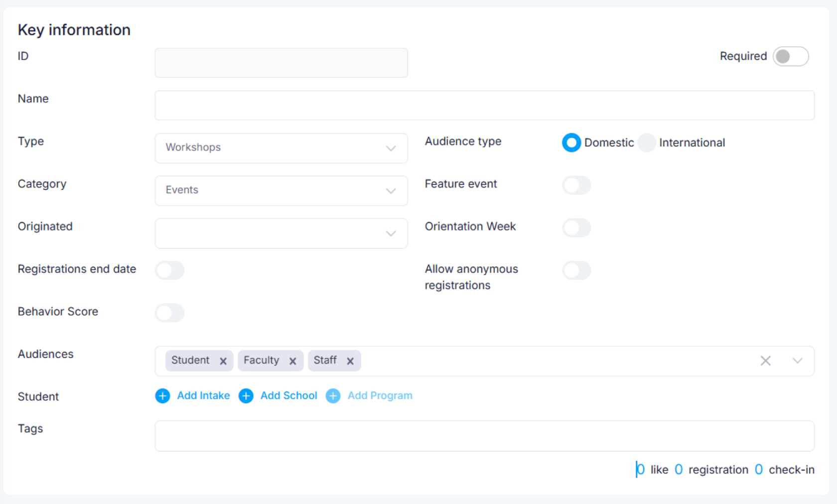Remove the Student audience tag
The height and width of the screenshot is (504, 837).
pyautogui.click(x=223, y=361)
